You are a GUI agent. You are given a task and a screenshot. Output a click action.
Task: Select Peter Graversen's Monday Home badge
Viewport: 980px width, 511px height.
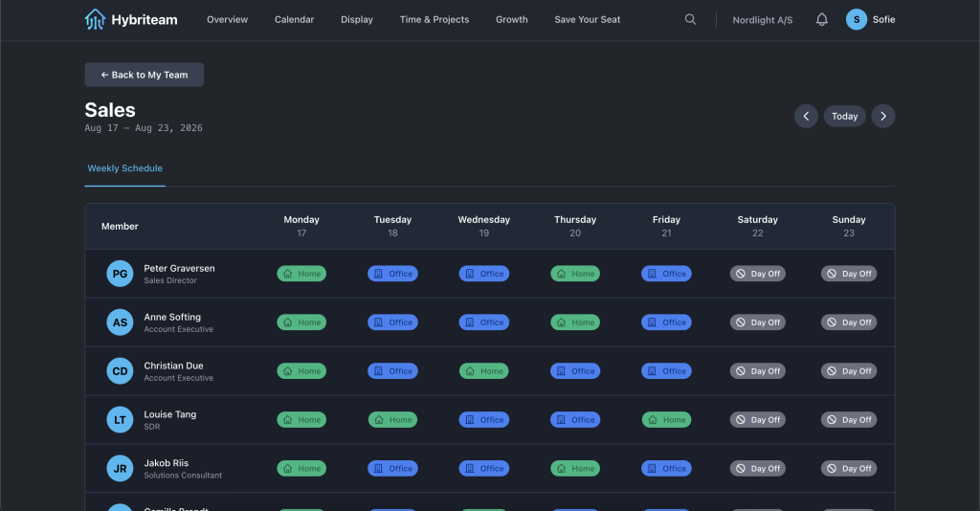[x=301, y=274]
